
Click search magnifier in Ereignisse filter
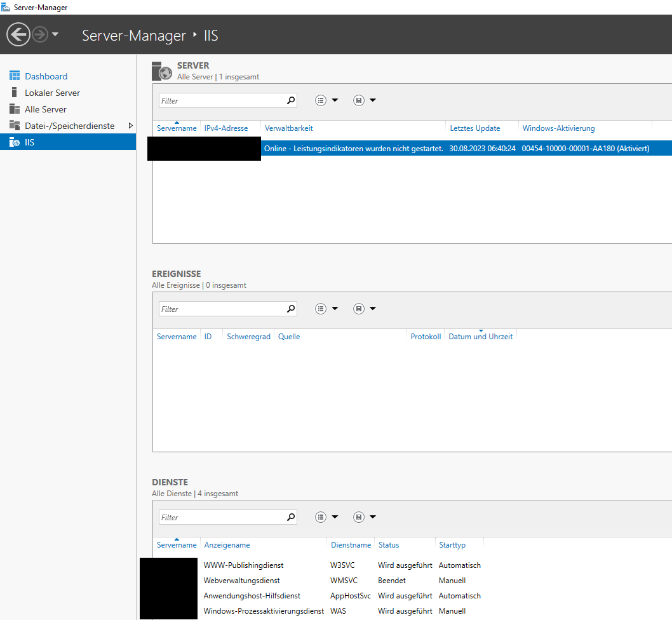(291, 309)
